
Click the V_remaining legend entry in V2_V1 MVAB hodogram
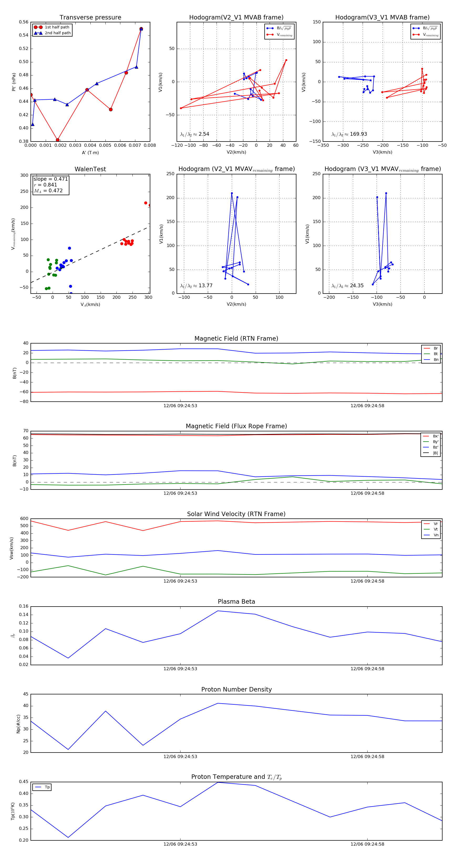click(279, 35)
